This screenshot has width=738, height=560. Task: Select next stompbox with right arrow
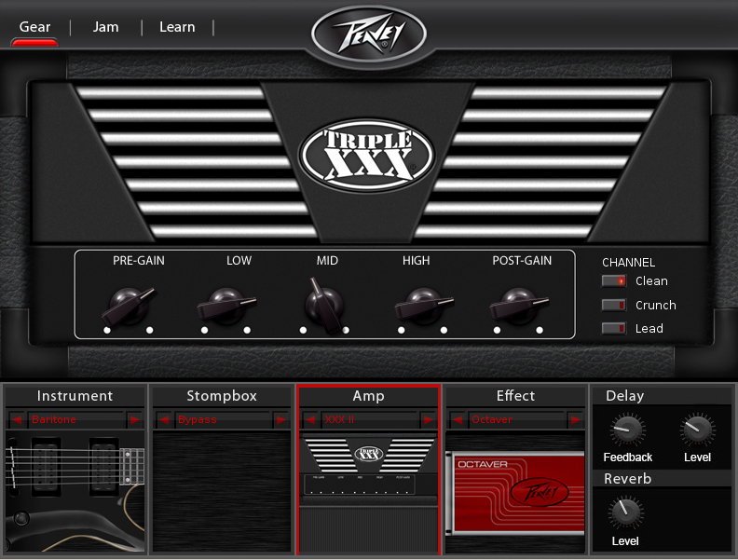[281, 419]
